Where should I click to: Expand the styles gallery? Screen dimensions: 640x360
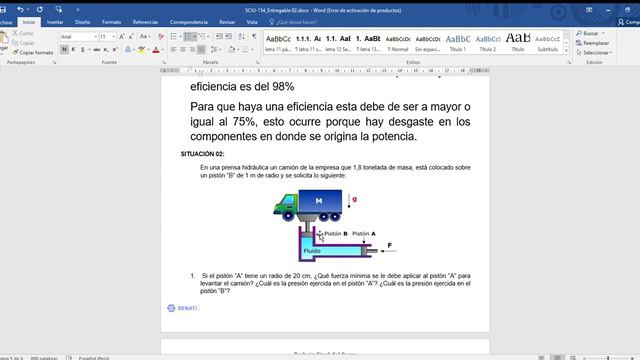click(x=566, y=51)
